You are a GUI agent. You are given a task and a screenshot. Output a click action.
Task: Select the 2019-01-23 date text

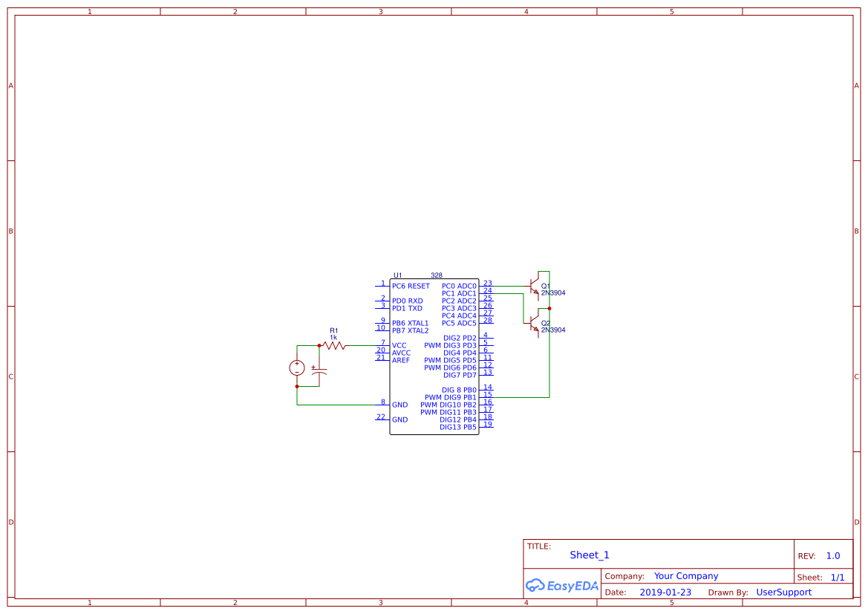click(x=665, y=592)
